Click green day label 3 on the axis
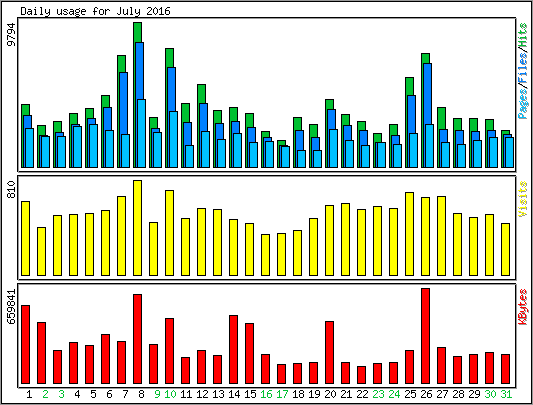This screenshot has height=405, width=533. click(61, 394)
